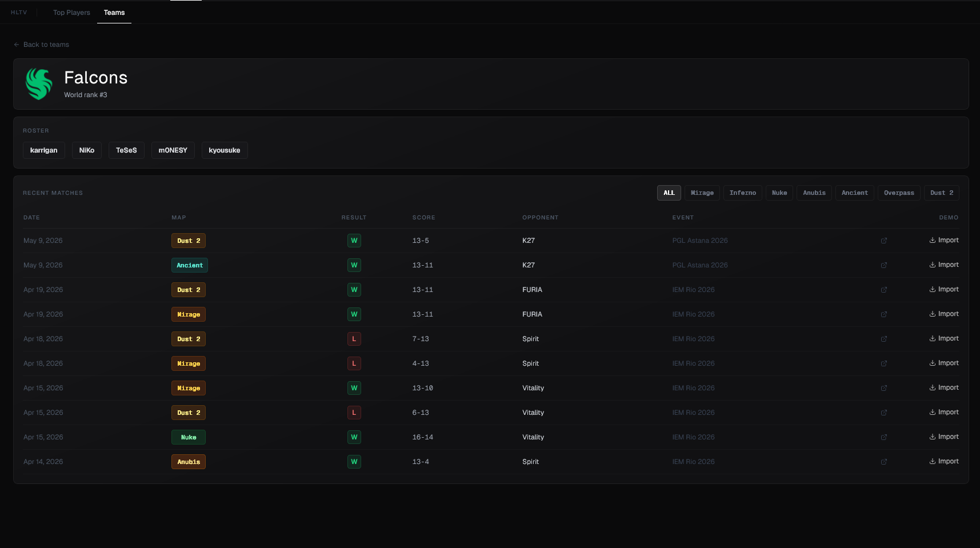Screen dimensions: 980x548
Task: Show ALL maps filter
Action: click(x=669, y=193)
